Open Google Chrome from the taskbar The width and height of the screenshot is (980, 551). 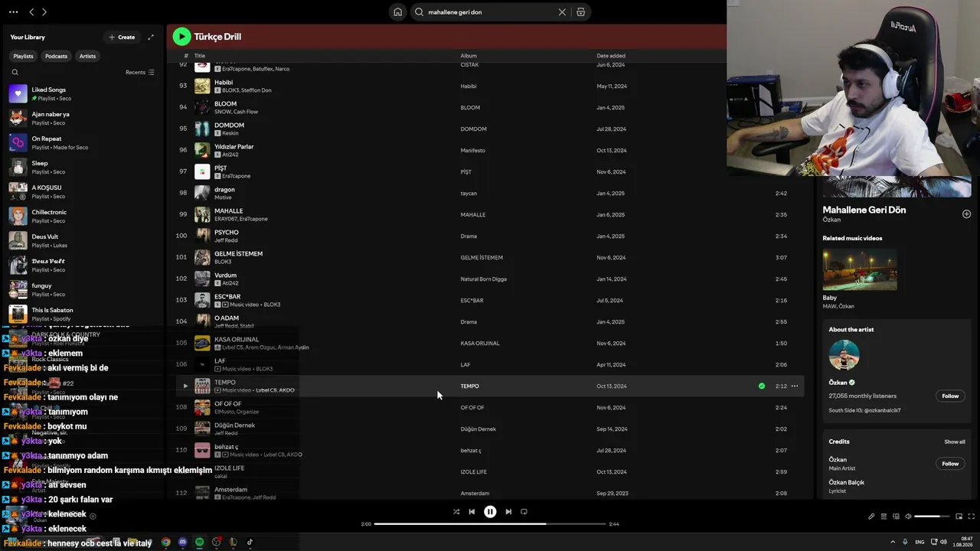coord(166,542)
